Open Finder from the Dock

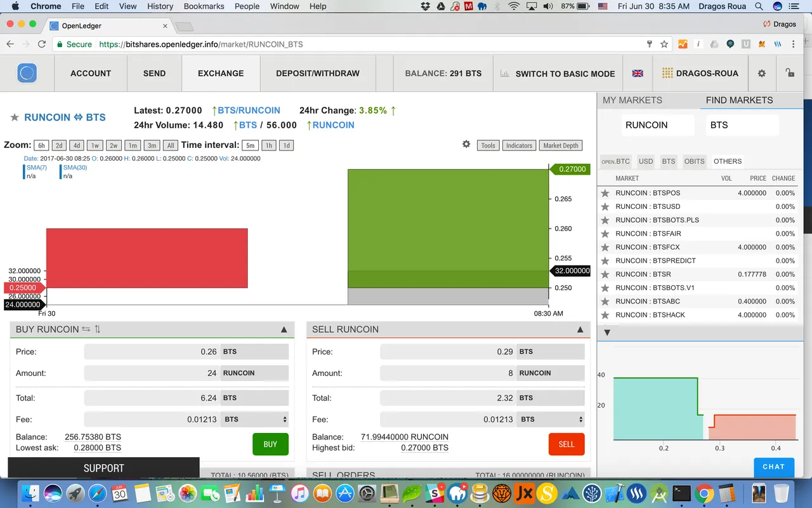(31, 492)
